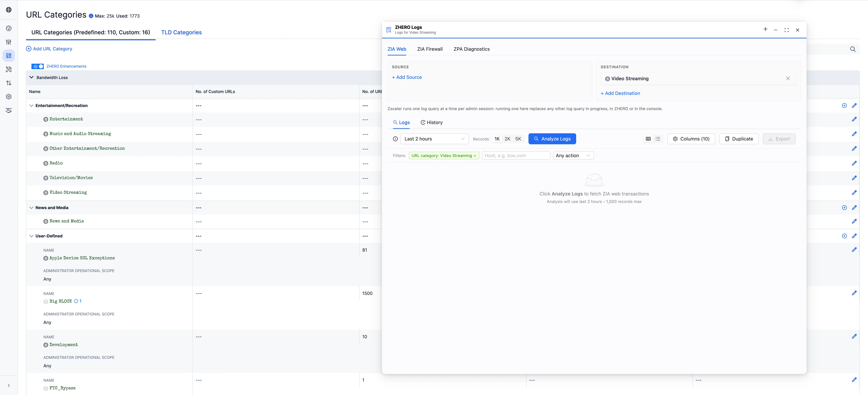868x395 pixels.
Task: Edit the Radio row with pencil icon
Action: (854, 163)
